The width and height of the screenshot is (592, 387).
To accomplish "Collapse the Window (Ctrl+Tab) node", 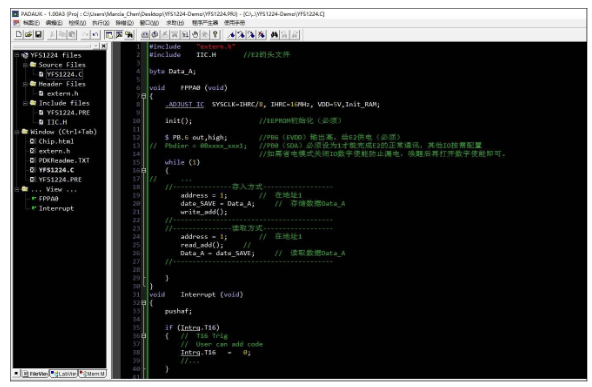I will point(17,132).
